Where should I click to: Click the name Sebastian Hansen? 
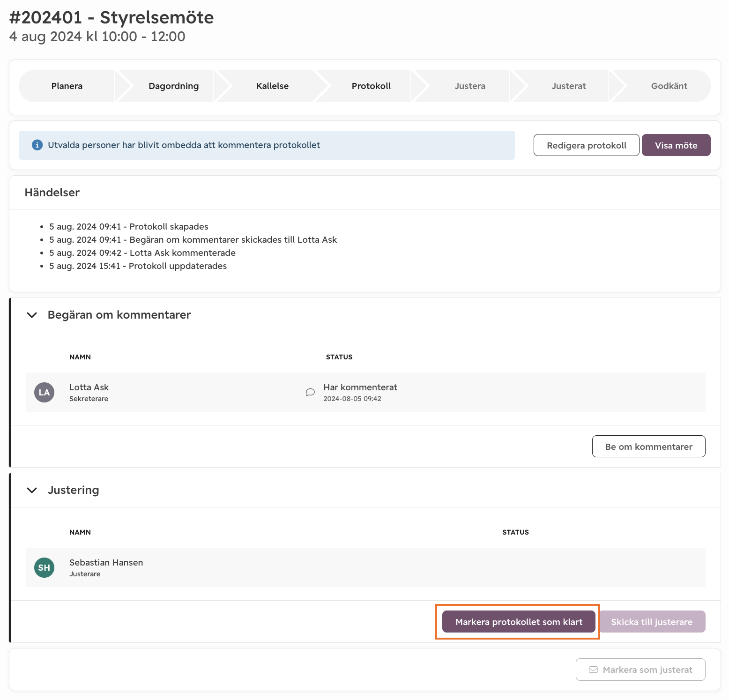point(106,562)
